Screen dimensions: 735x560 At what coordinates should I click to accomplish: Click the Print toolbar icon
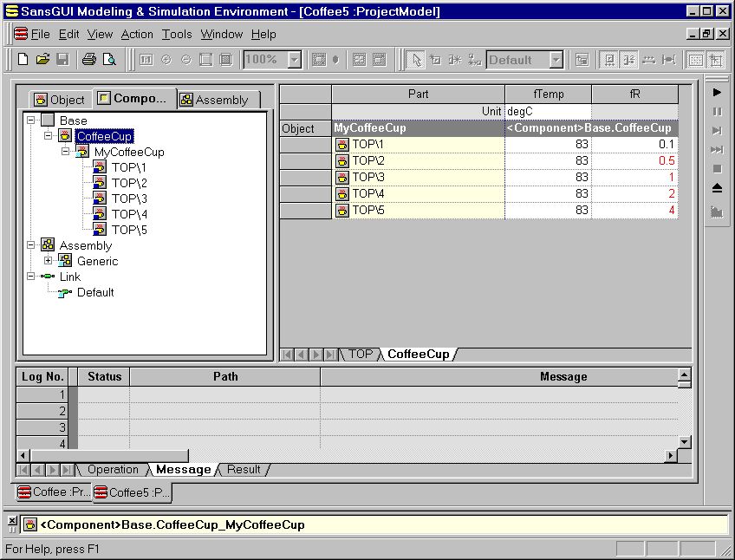(88, 60)
